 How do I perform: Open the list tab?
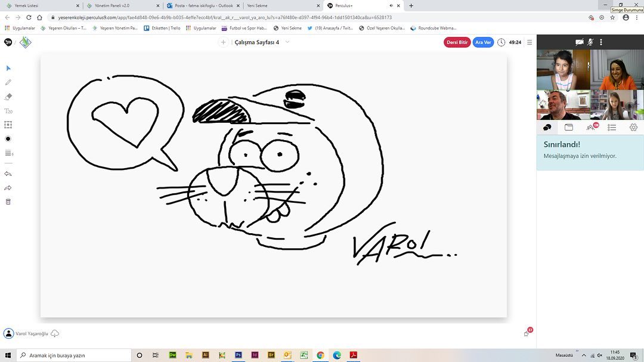click(x=612, y=128)
